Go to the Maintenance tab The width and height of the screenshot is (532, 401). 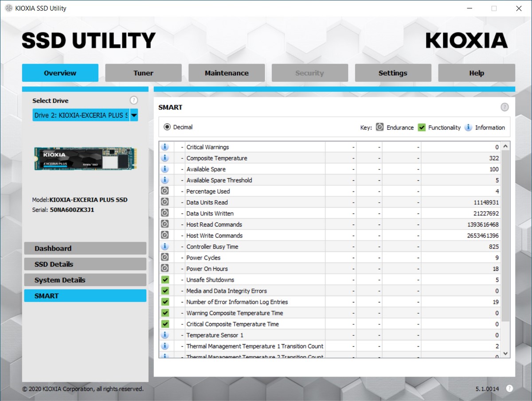tap(227, 73)
